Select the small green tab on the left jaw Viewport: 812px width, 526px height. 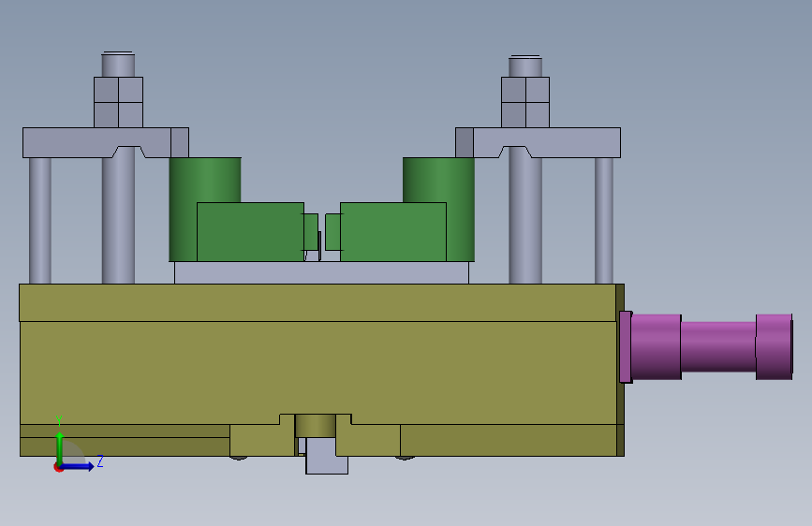311,232
